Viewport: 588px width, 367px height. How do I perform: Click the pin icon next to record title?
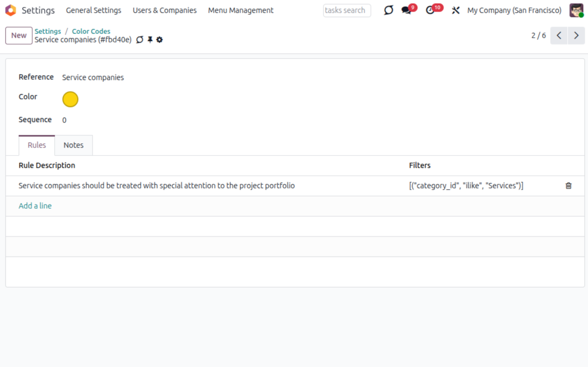pyautogui.click(x=150, y=40)
